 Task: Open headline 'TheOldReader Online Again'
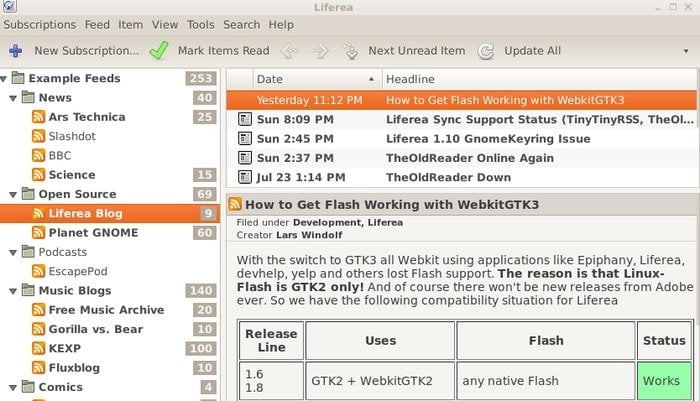coord(470,158)
